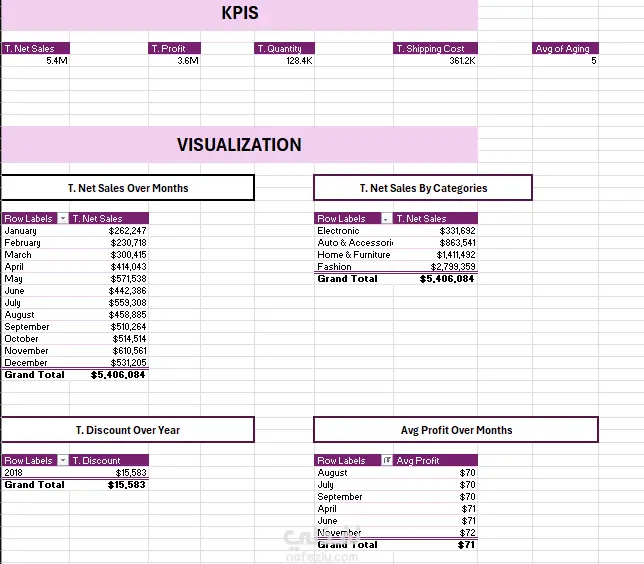Select the T. Shipping Cost KPI label cell
644x564 pixels.
(x=435, y=48)
